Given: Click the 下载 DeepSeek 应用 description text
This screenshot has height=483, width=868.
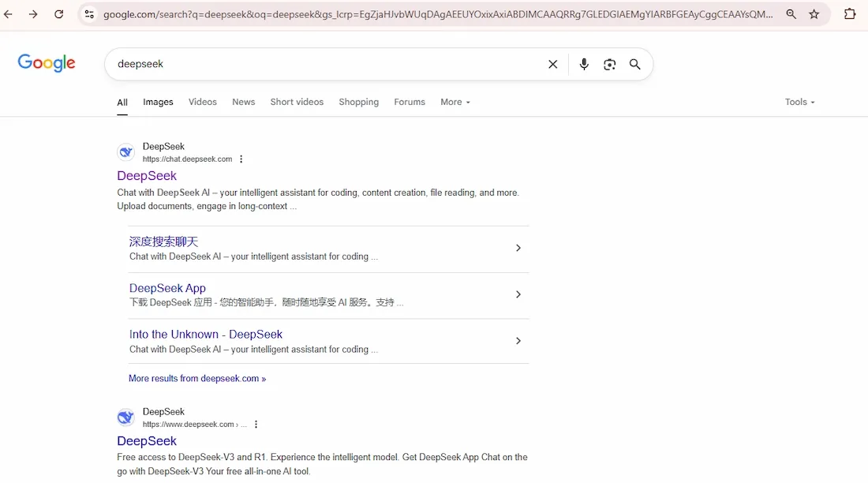Looking at the screenshot, I should point(266,302).
